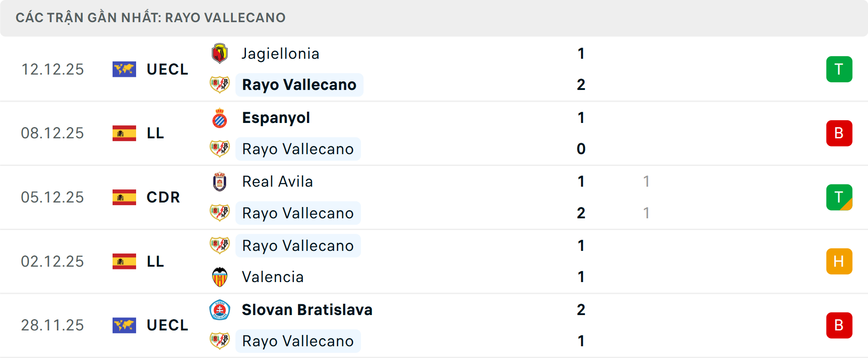
Task: Open the CDR competition details
Action: tap(163, 197)
